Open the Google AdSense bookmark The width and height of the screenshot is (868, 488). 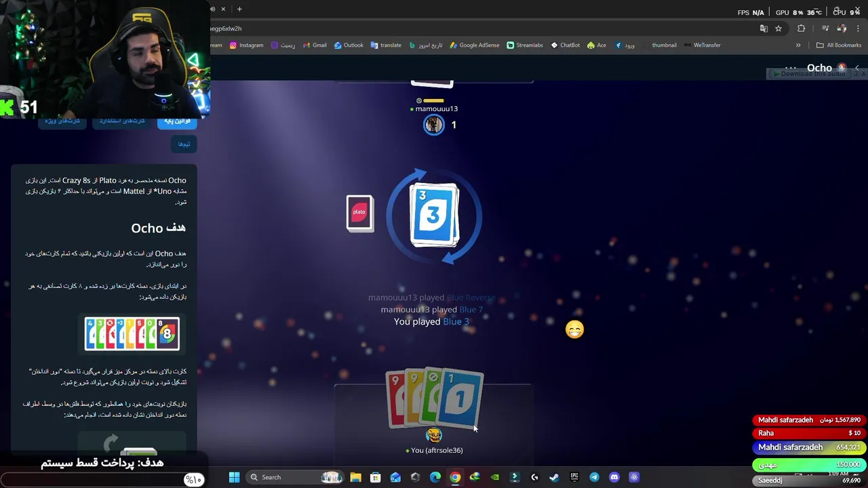coord(474,45)
